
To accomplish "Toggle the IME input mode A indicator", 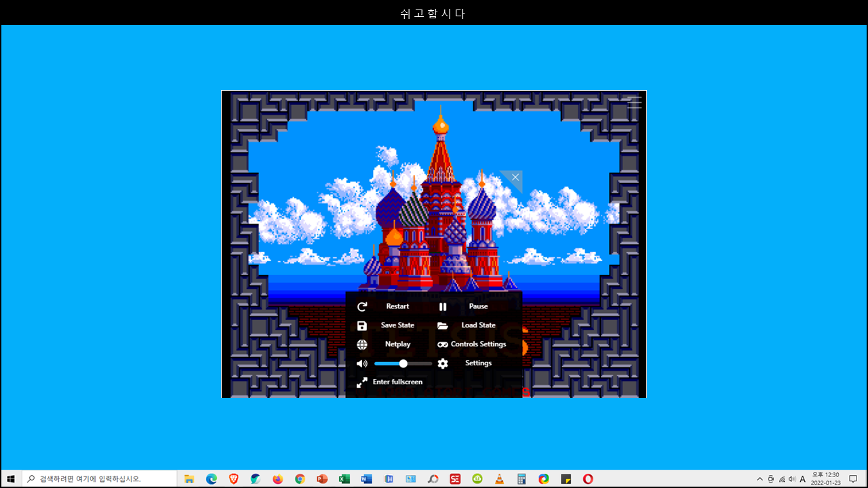I will tap(803, 479).
